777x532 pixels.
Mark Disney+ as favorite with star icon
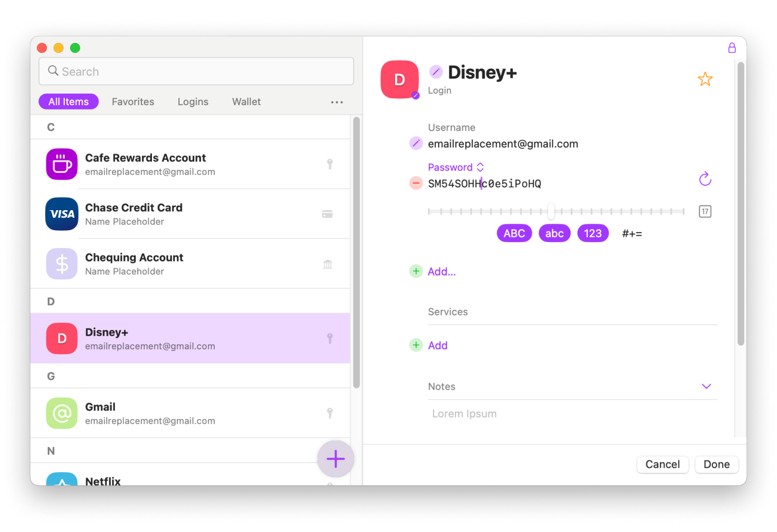click(705, 79)
